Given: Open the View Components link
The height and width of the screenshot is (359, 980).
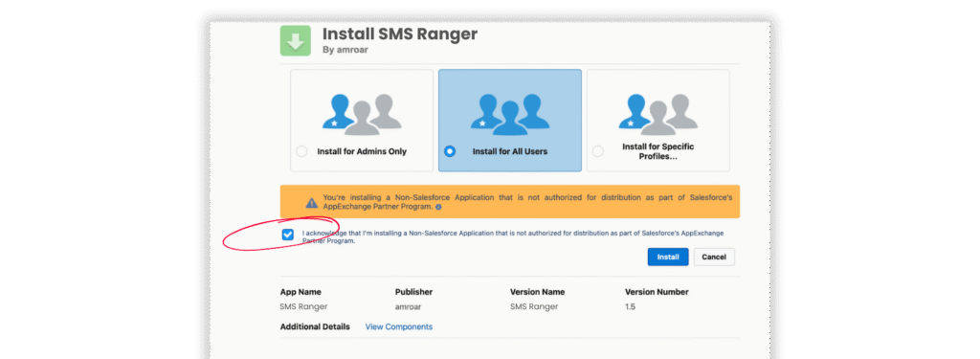Looking at the screenshot, I should click(x=399, y=326).
